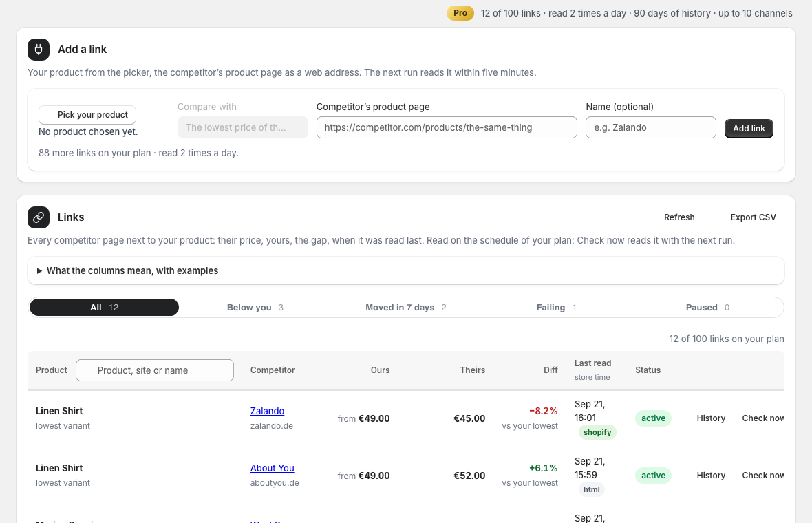Click the Product, site or name search box
Screen dimensions: 812x523
[155, 370]
